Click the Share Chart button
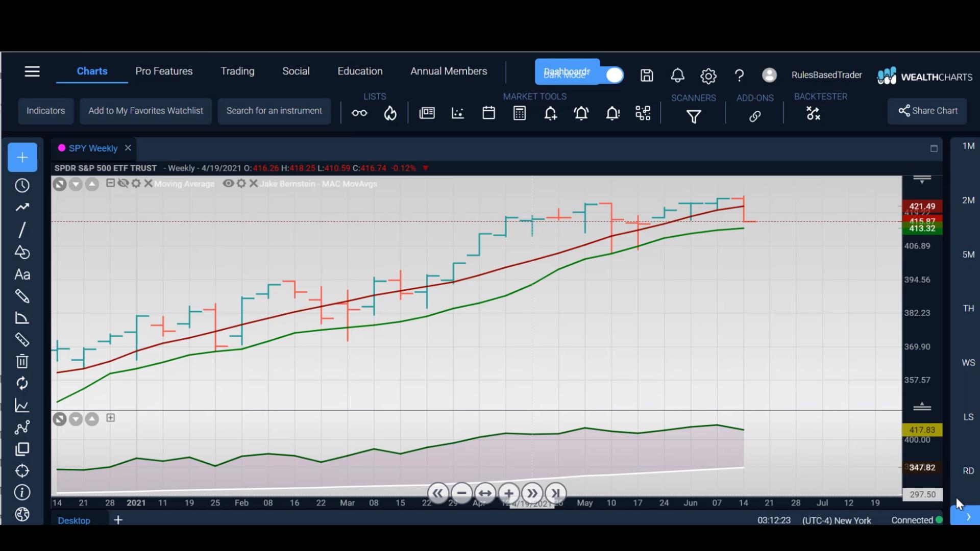The height and width of the screenshot is (551, 980). 927,111
